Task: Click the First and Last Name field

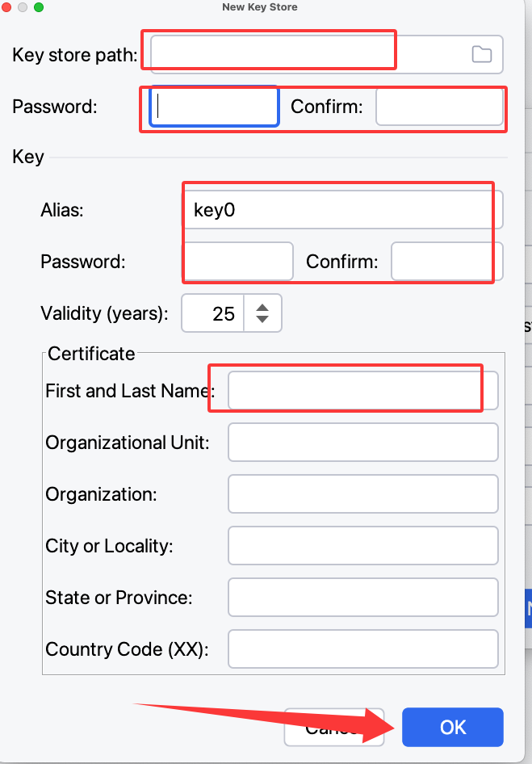Action: click(x=362, y=391)
